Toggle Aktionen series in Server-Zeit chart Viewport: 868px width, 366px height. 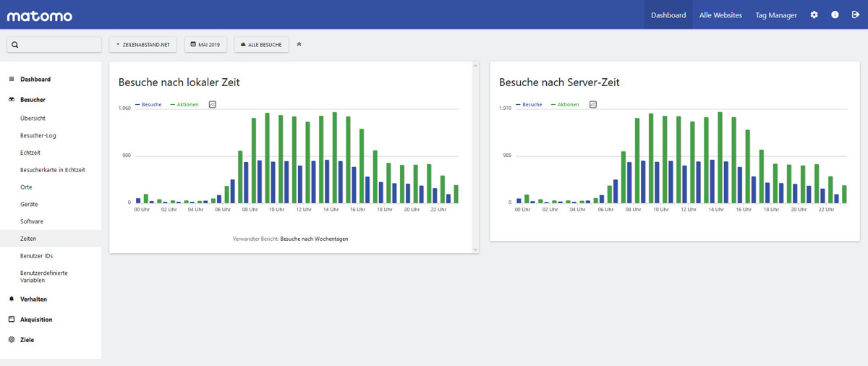[565, 105]
